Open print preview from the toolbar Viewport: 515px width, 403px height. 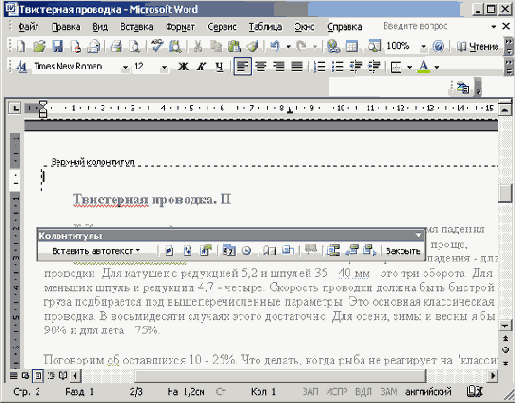pos(134,46)
